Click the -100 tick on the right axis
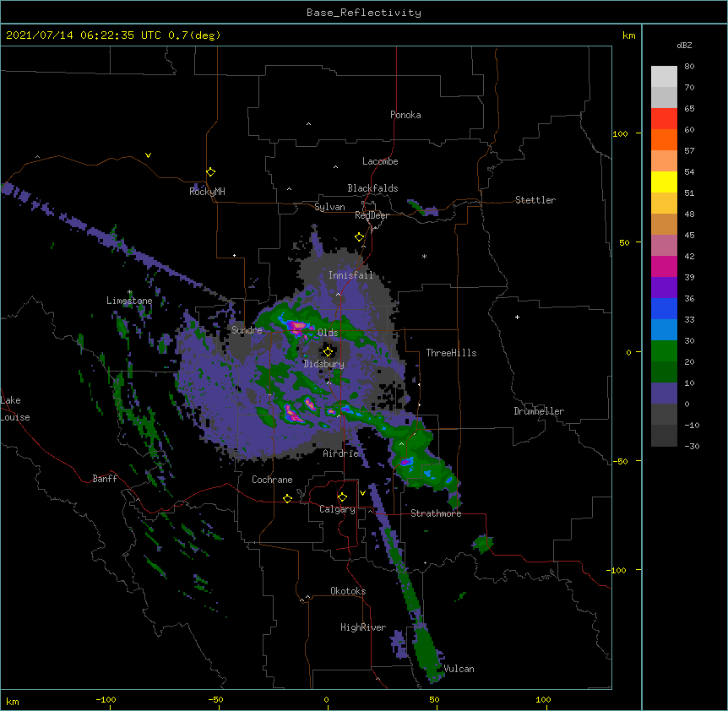728x711 pixels. point(617,570)
